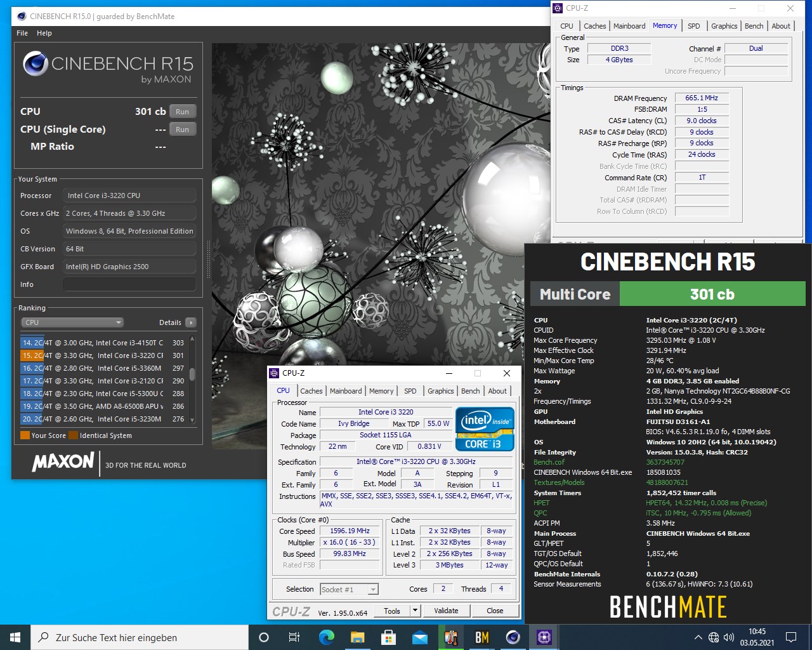The height and width of the screenshot is (650, 812).
Task: Switch to Graphics tab in front CPU-Z
Action: (441, 391)
